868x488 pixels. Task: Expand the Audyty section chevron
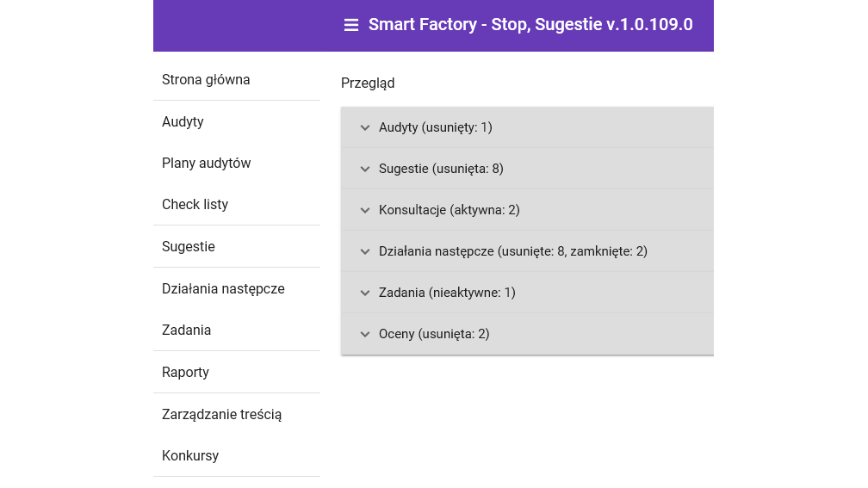coord(365,127)
